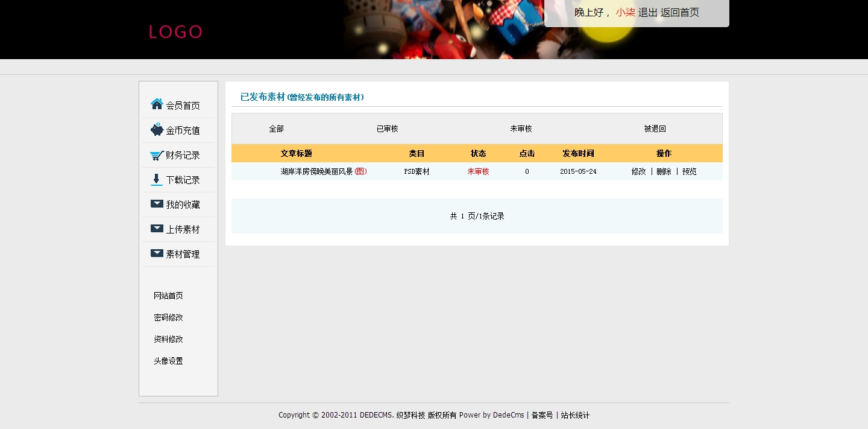Click the shopping cart icon for 财务记录
868x429 pixels.
point(157,155)
